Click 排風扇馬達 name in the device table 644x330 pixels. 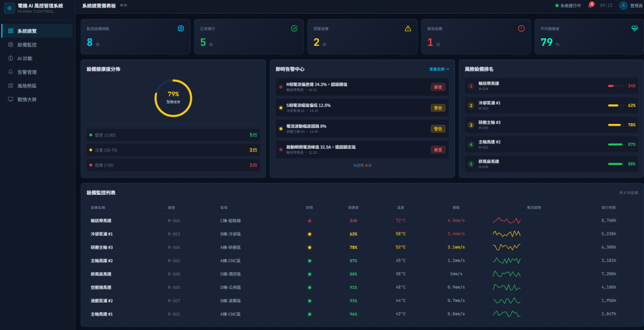click(101, 274)
